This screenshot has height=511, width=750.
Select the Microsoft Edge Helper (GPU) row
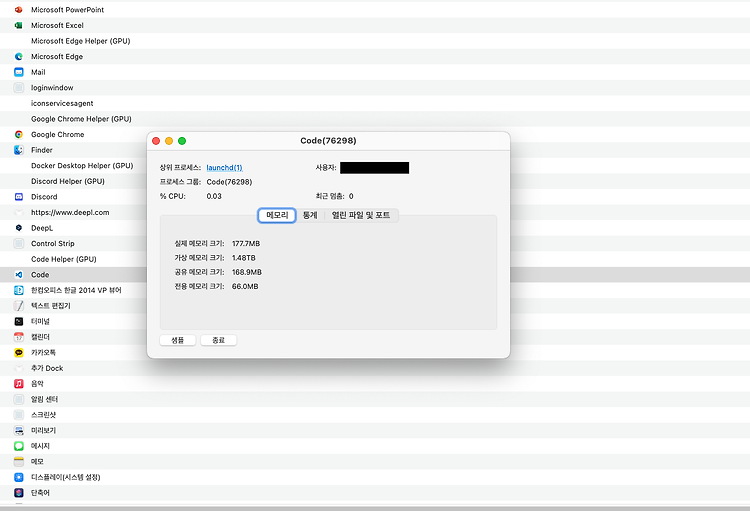(x=375, y=41)
